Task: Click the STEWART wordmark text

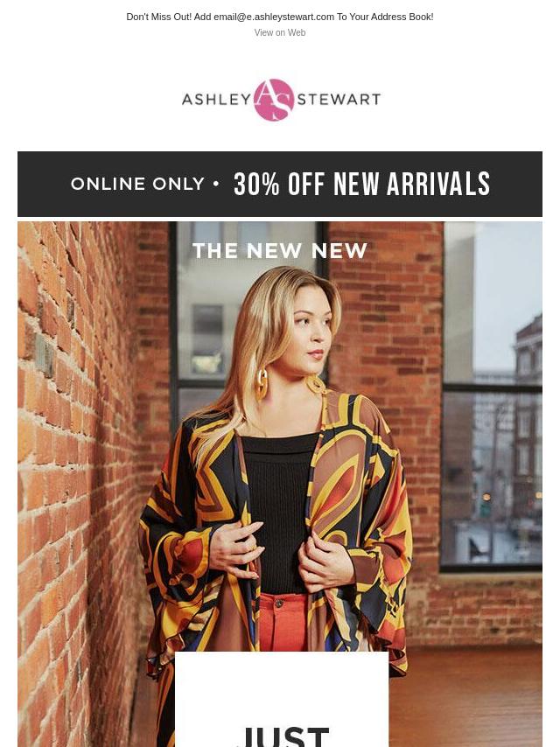Action: point(339,100)
